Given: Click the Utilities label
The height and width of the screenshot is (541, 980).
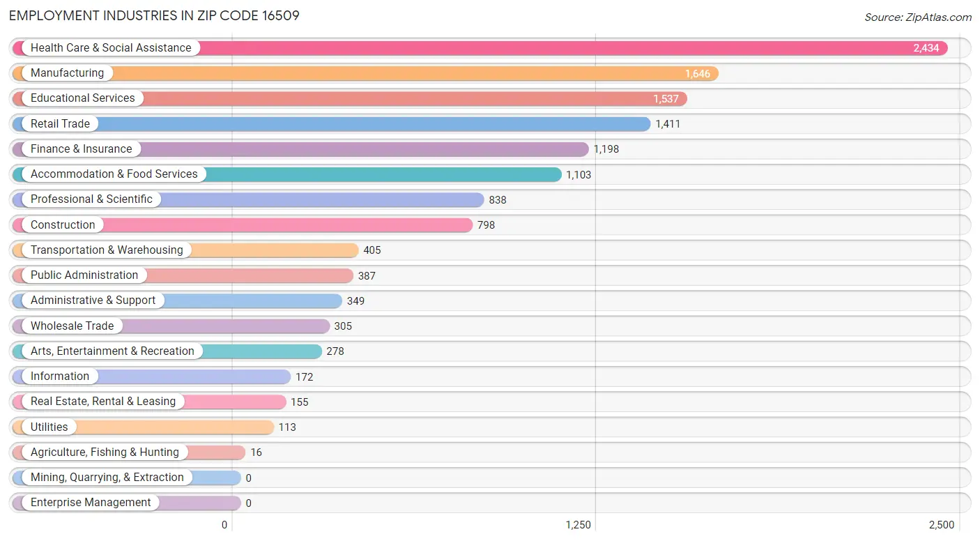Looking at the screenshot, I should [x=49, y=427].
